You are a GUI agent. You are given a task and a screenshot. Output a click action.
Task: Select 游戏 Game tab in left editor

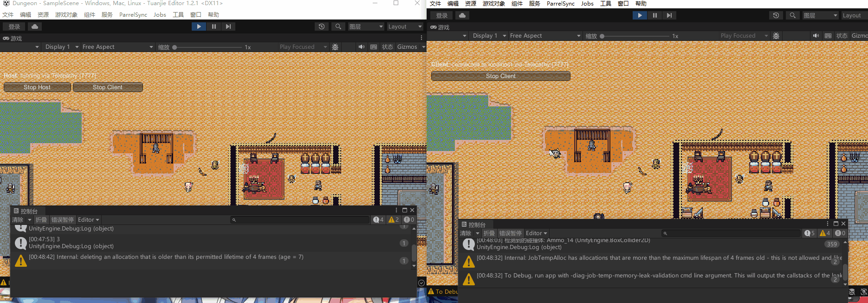[13, 39]
